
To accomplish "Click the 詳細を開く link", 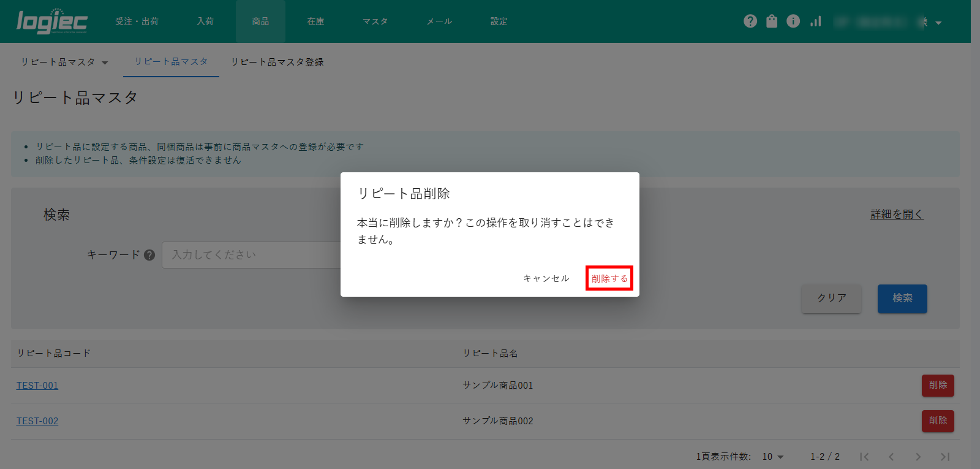I will (x=897, y=214).
